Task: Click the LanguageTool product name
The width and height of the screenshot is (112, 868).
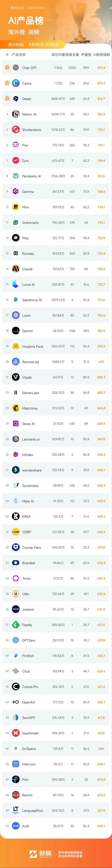Action: [x=33, y=811]
